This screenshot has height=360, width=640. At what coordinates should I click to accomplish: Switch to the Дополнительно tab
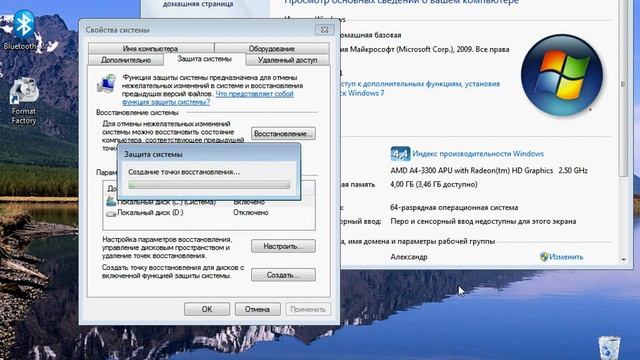point(126,60)
